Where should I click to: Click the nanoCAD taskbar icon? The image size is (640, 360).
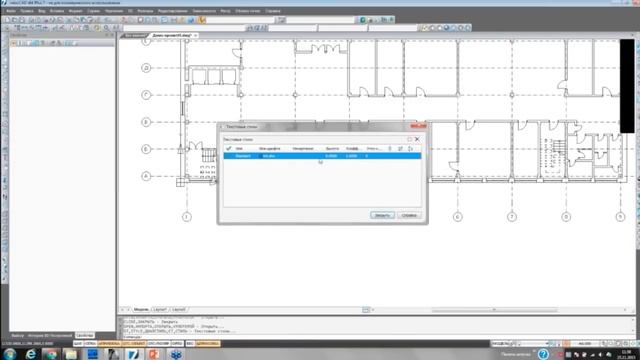tap(133, 354)
